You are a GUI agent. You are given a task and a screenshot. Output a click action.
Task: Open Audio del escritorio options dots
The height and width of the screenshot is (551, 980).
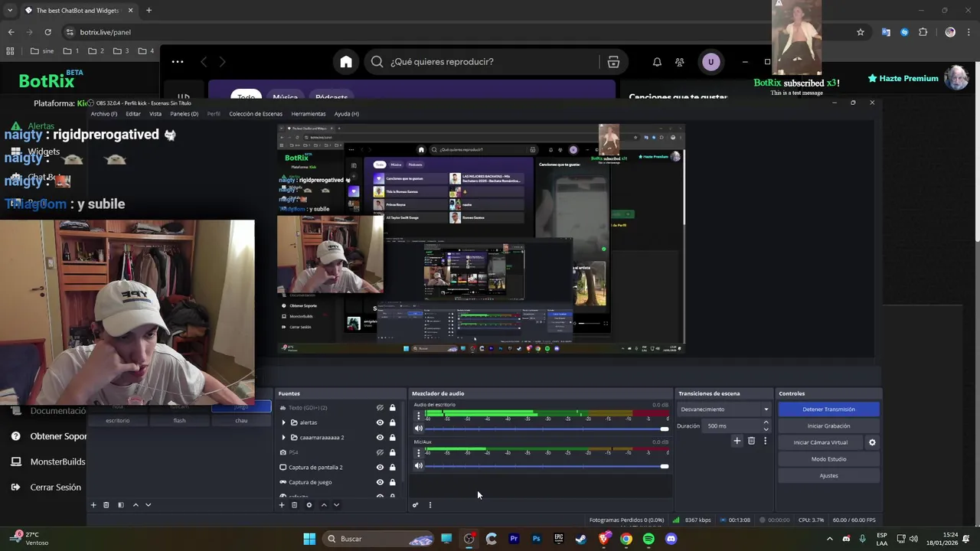(418, 416)
